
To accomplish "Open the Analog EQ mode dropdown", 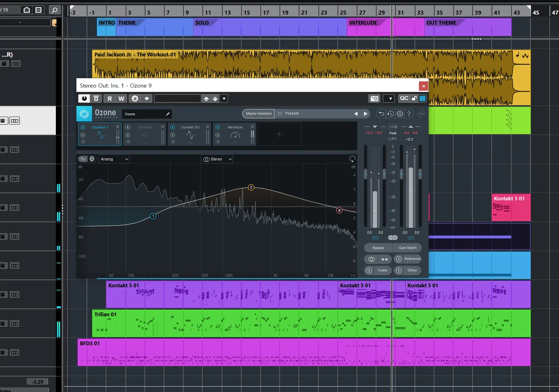I will pyautogui.click(x=114, y=159).
